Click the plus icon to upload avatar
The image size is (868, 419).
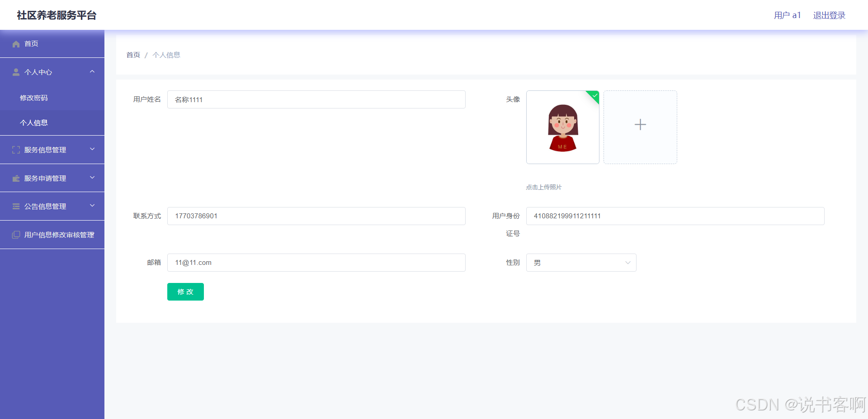640,125
